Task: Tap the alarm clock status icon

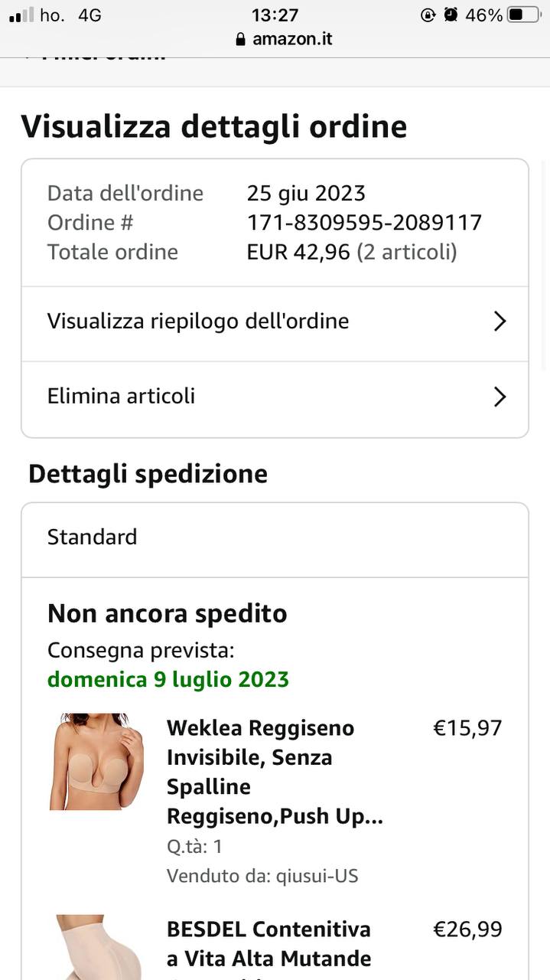Action: 451,15
